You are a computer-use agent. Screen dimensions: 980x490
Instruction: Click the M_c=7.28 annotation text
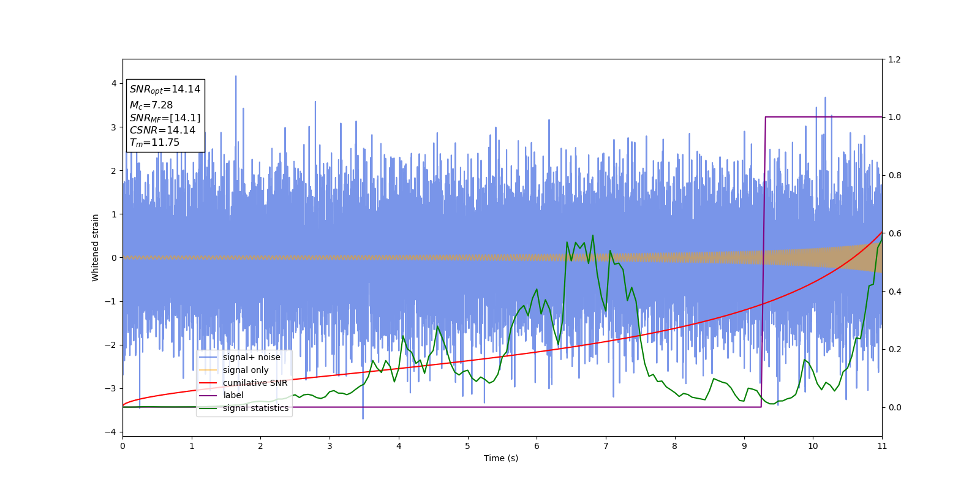coord(151,105)
